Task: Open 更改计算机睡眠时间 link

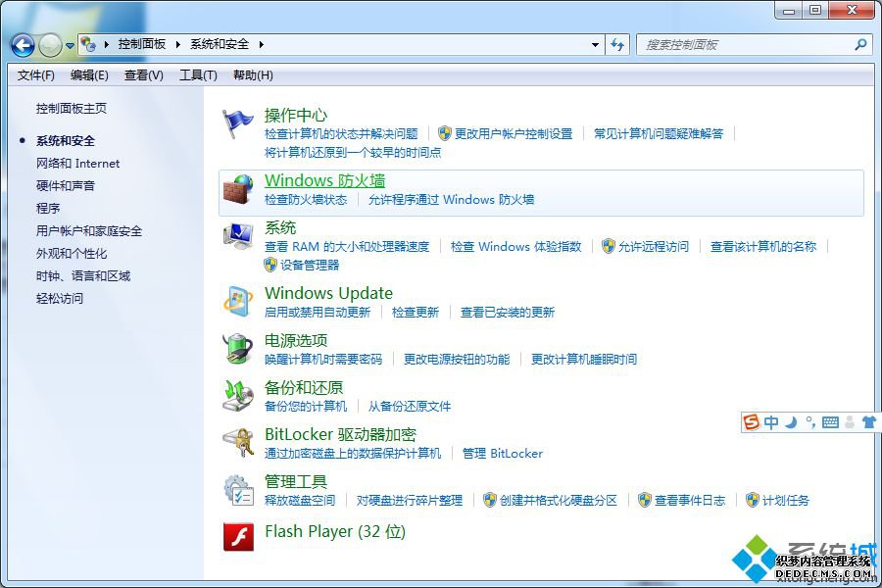Action: pos(584,359)
